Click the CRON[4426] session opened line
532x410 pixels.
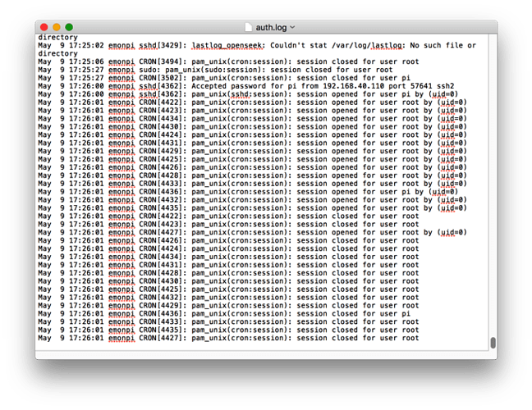tap(252, 167)
